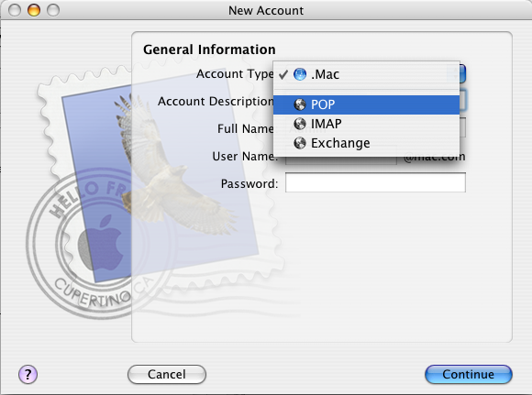Choose IMAP account type

click(366, 124)
